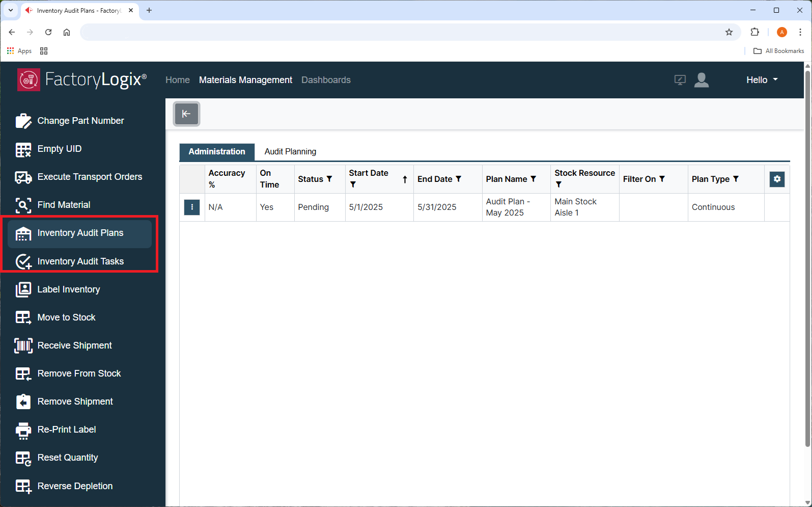Switch to the Administration tab
812x507 pixels.
point(217,152)
